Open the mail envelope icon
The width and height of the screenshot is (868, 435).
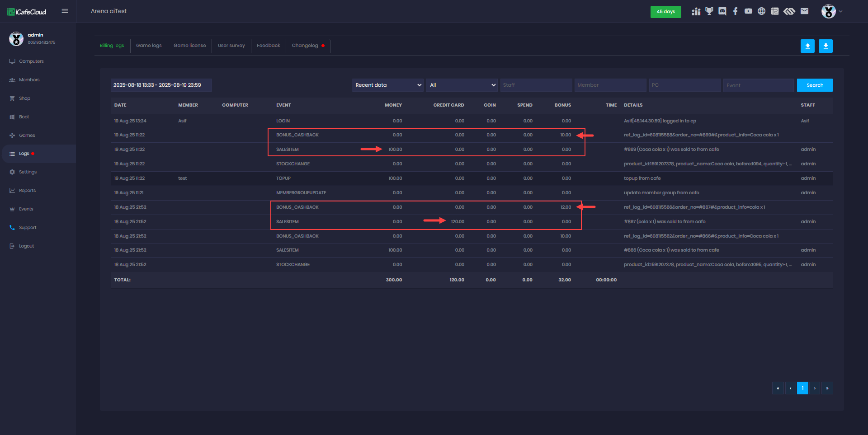click(x=804, y=11)
